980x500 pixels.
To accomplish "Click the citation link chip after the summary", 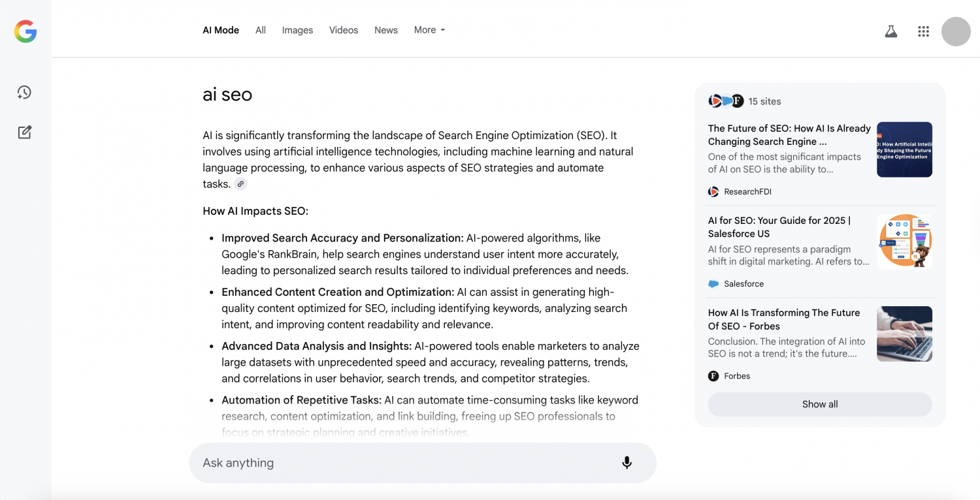I will coord(240,183).
